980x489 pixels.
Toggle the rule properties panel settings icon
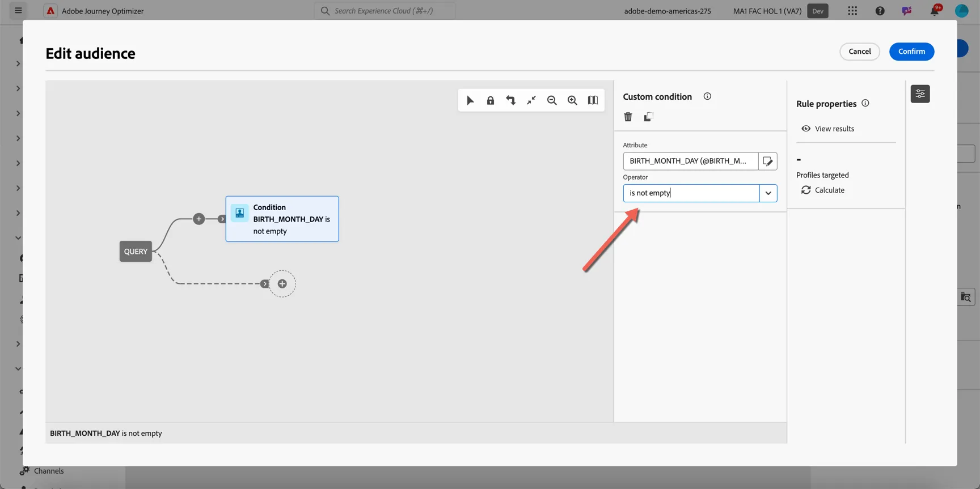tap(920, 93)
